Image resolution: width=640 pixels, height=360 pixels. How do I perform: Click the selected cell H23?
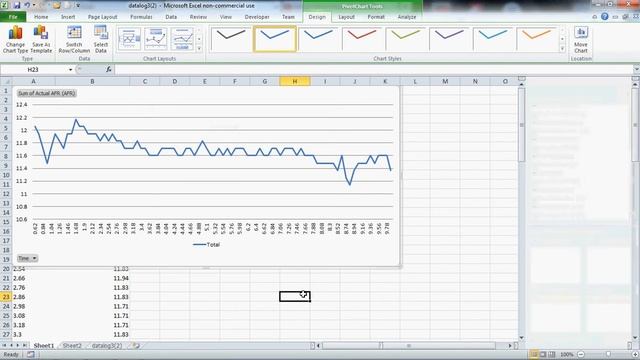[x=295, y=296]
